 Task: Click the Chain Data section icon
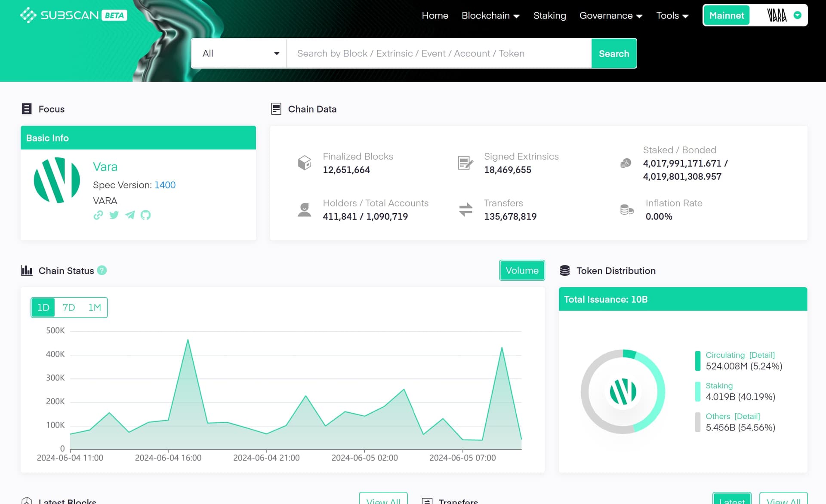point(276,109)
